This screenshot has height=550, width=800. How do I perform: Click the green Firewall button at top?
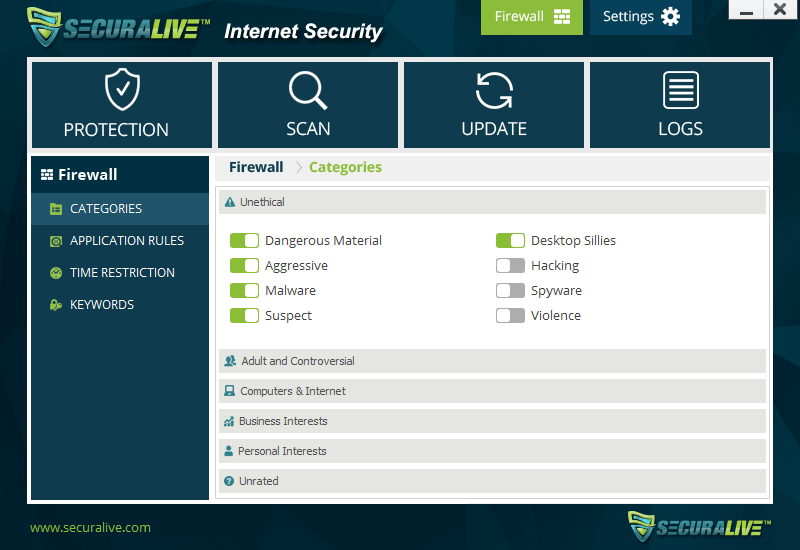(532, 17)
